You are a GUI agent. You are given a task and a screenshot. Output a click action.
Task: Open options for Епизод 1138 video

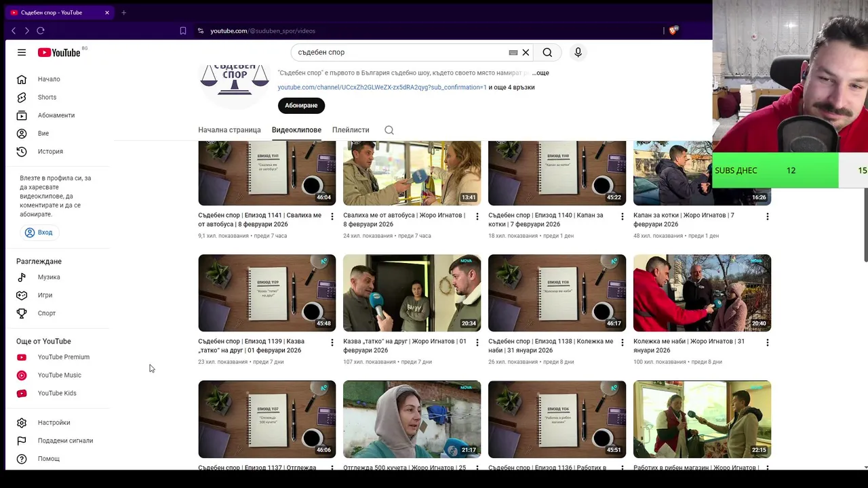[622, 342]
